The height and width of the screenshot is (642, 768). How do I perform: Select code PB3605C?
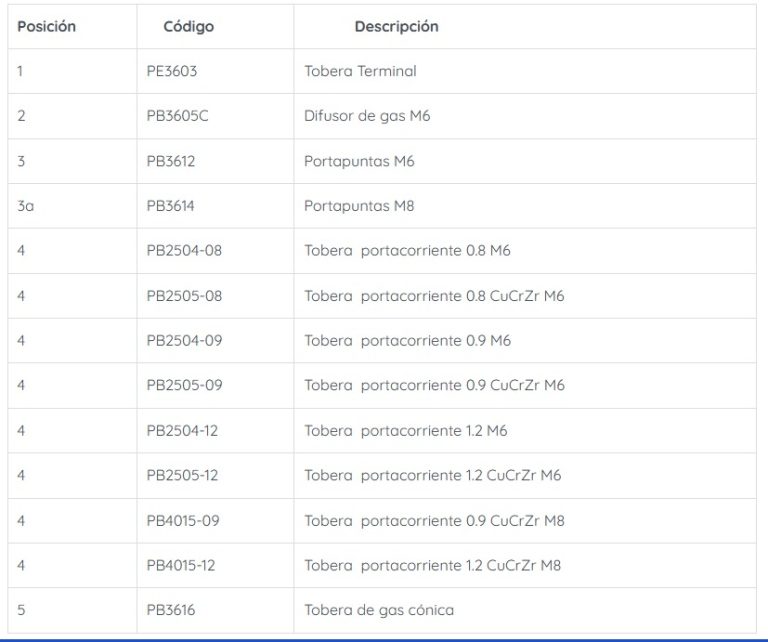pyautogui.click(x=178, y=116)
